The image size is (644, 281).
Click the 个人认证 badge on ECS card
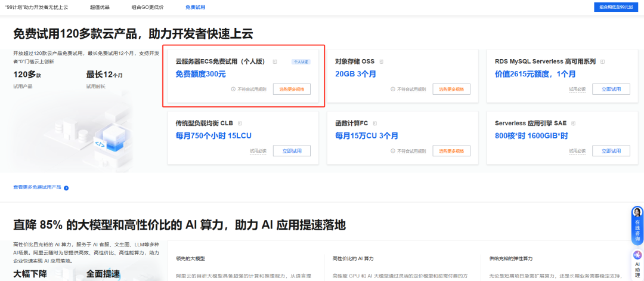point(301,61)
